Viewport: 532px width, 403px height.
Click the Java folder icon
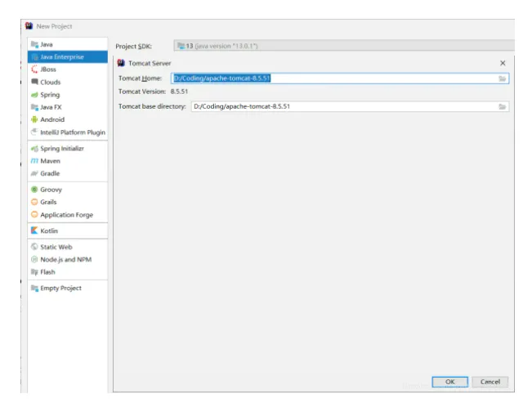[34, 44]
